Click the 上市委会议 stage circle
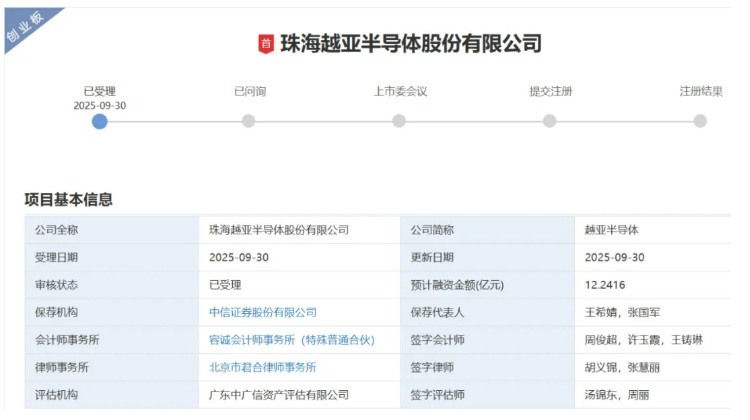The image size is (750, 420). [399, 121]
